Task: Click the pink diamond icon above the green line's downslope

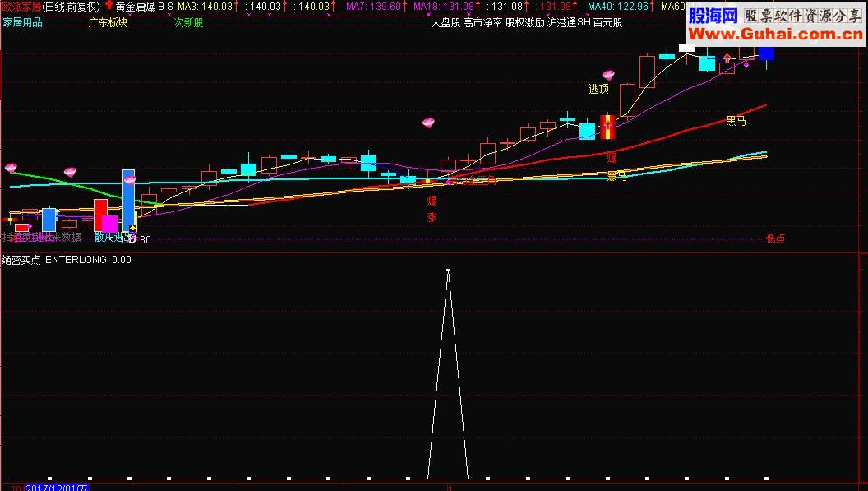Action: pyautogui.click(x=70, y=173)
